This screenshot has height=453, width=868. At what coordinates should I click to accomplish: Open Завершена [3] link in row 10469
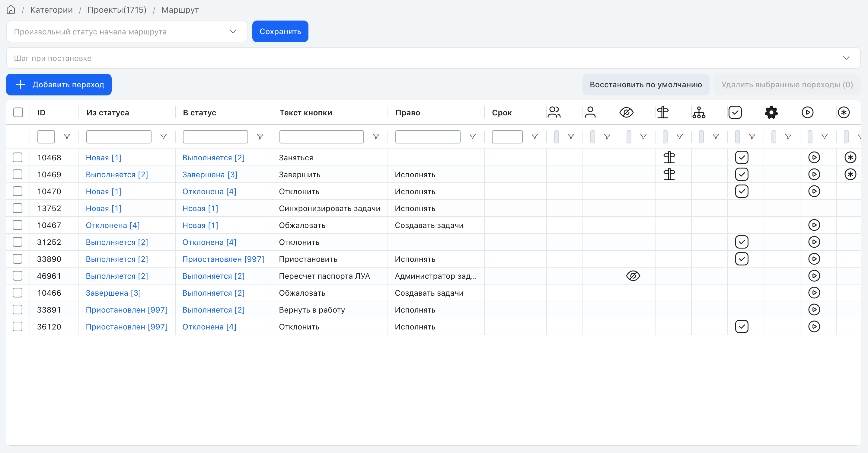pyautogui.click(x=210, y=174)
